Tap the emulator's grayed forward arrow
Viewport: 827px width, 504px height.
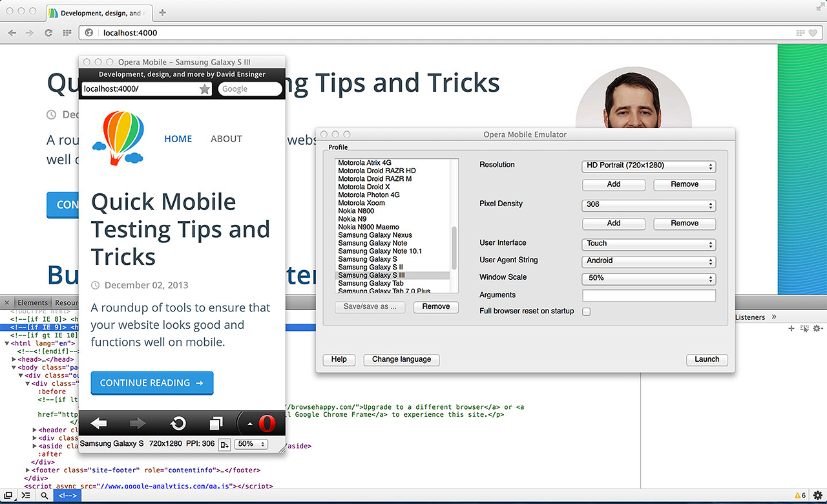pos(138,424)
